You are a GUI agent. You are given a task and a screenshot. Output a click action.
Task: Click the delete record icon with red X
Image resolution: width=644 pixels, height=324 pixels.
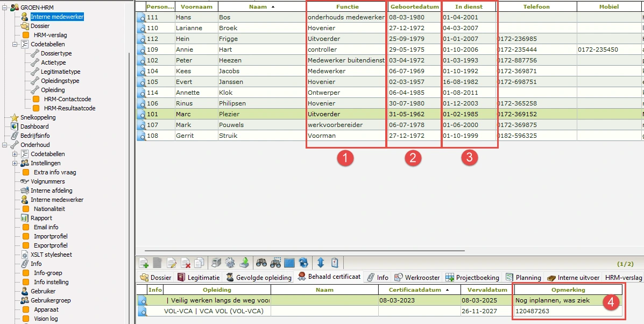click(186, 263)
